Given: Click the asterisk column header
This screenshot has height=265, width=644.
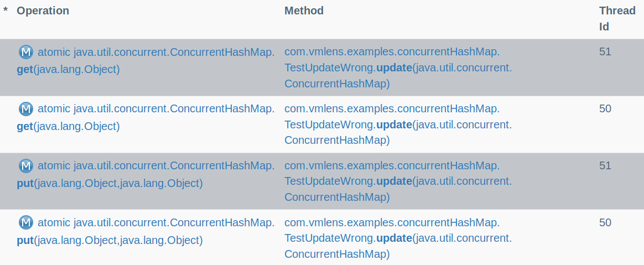Looking at the screenshot, I should click(x=6, y=11).
